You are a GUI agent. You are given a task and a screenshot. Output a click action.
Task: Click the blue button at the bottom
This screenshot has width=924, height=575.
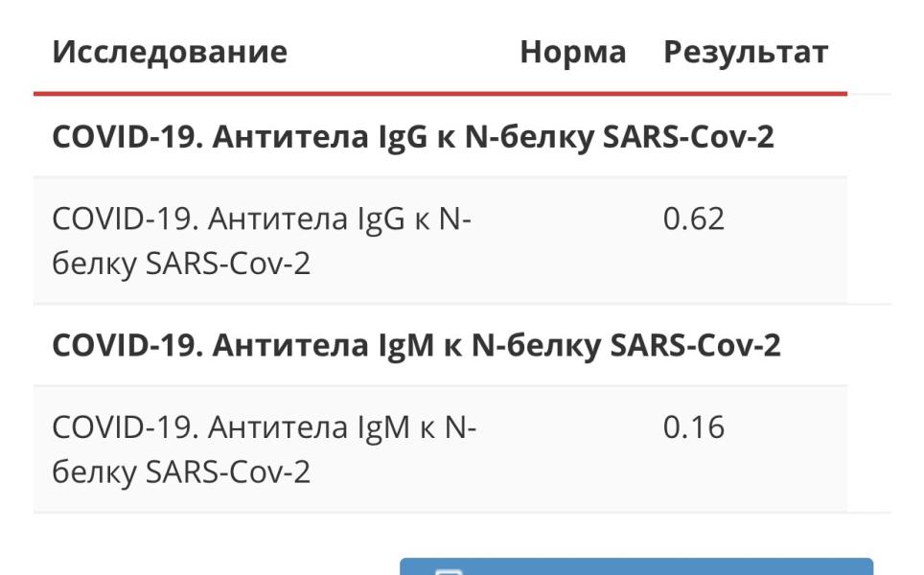636,566
